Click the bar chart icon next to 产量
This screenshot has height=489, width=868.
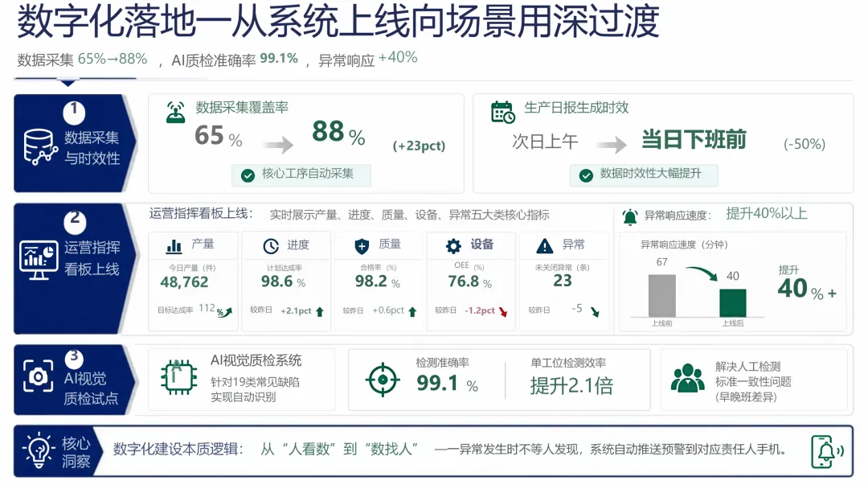click(174, 246)
